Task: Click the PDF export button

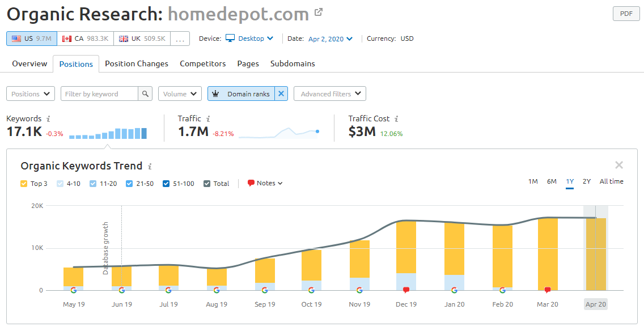Action: 626,14
